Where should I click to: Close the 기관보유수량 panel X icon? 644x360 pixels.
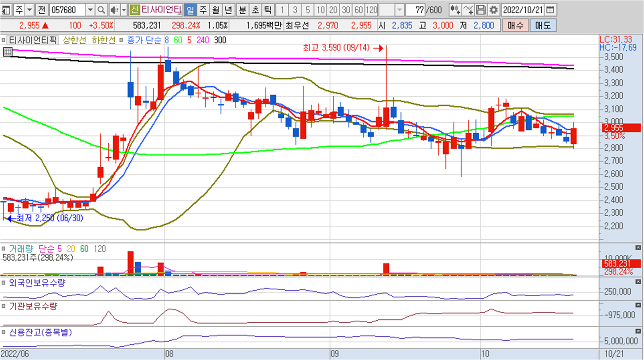(x=638, y=305)
